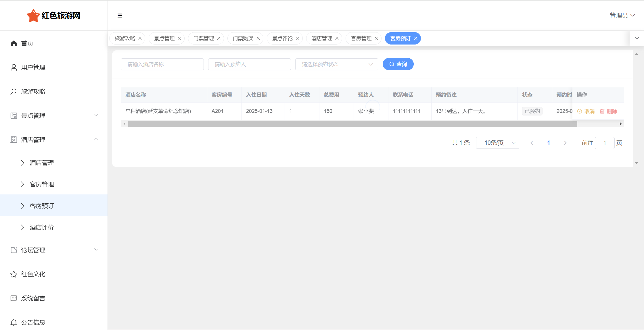Click the user icon next to 用户管理
The width and height of the screenshot is (644, 330).
point(14,67)
